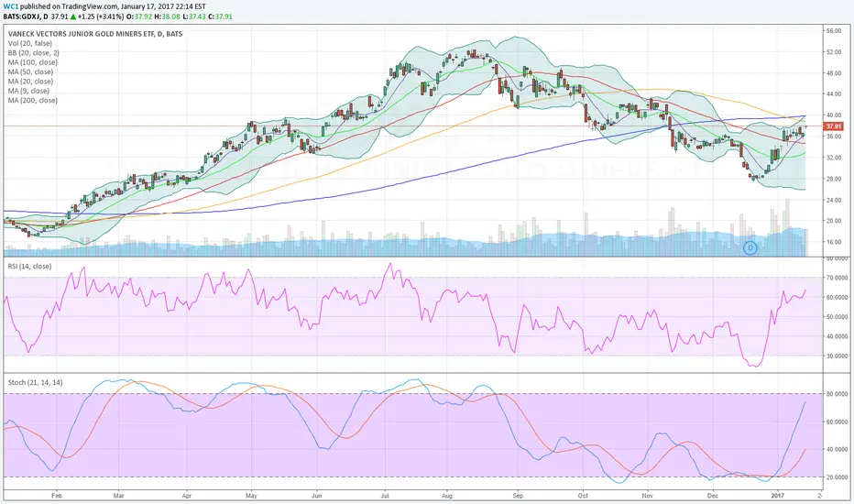Click the 80.0000 Stoch axis level
This screenshot has width=854, height=504.
[x=836, y=394]
